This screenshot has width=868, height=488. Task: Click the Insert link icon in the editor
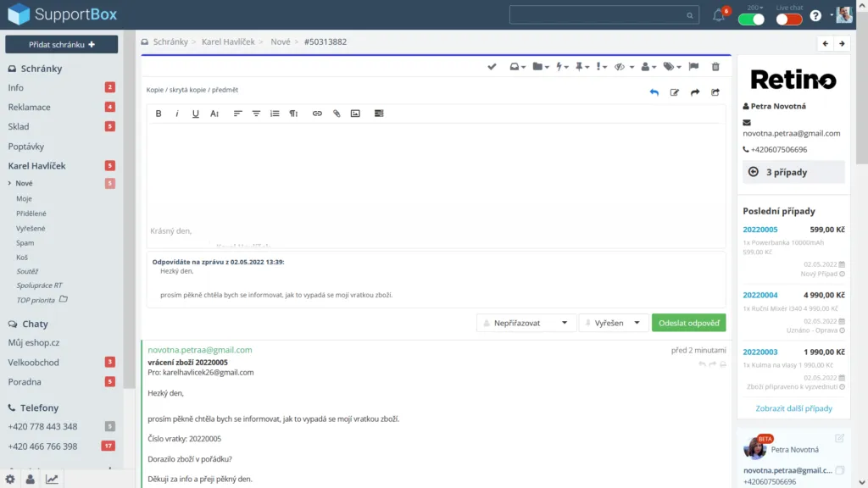click(318, 113)
